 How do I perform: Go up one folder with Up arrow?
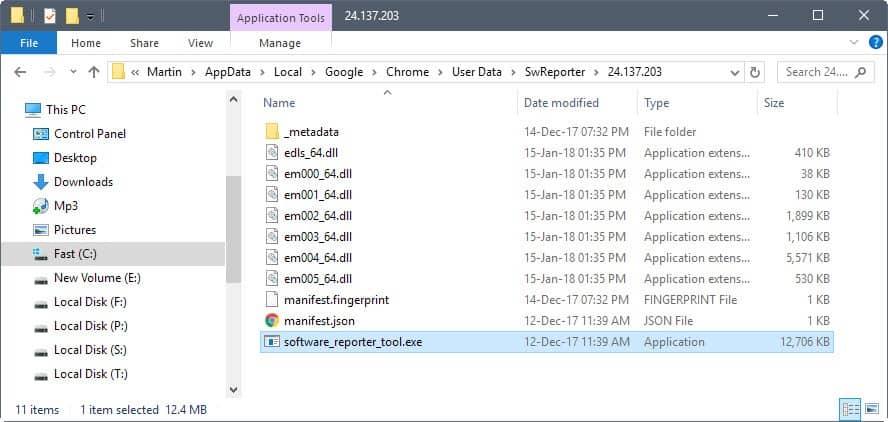[93, 72]
